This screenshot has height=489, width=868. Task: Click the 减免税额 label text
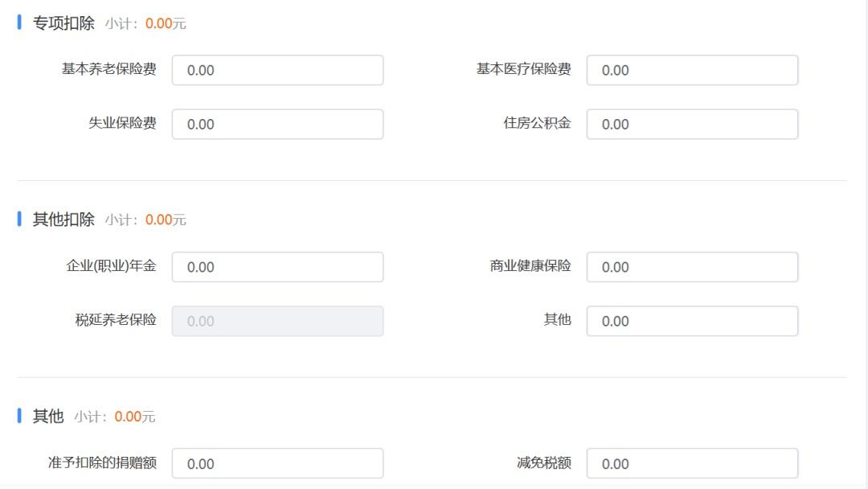[x=544, y=462]
